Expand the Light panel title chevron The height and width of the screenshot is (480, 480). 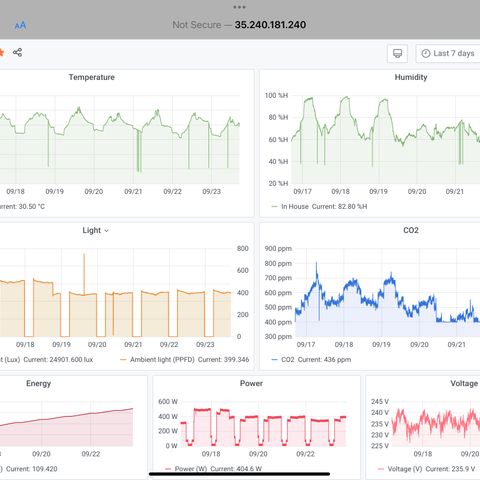tap(106, 230)
